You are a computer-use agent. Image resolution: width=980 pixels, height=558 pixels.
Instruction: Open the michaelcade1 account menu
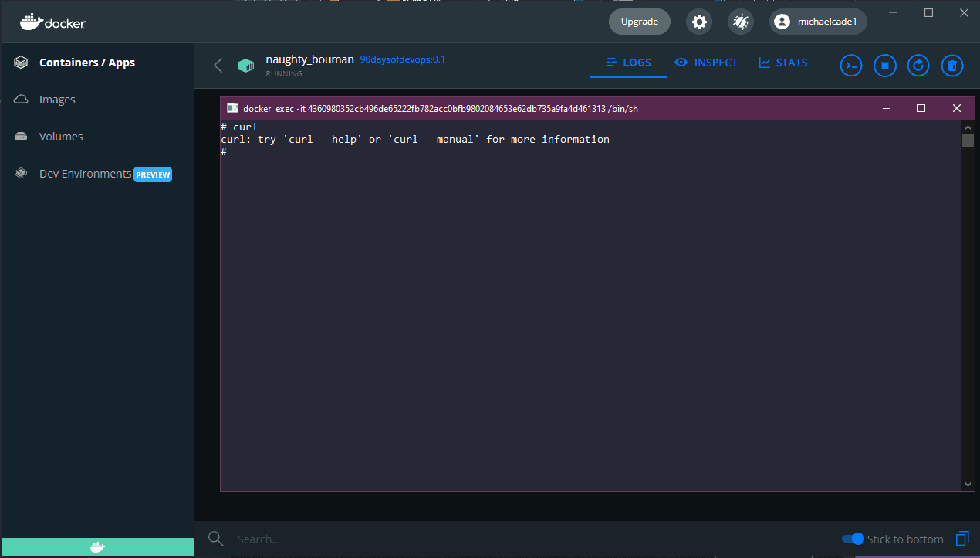818,22
